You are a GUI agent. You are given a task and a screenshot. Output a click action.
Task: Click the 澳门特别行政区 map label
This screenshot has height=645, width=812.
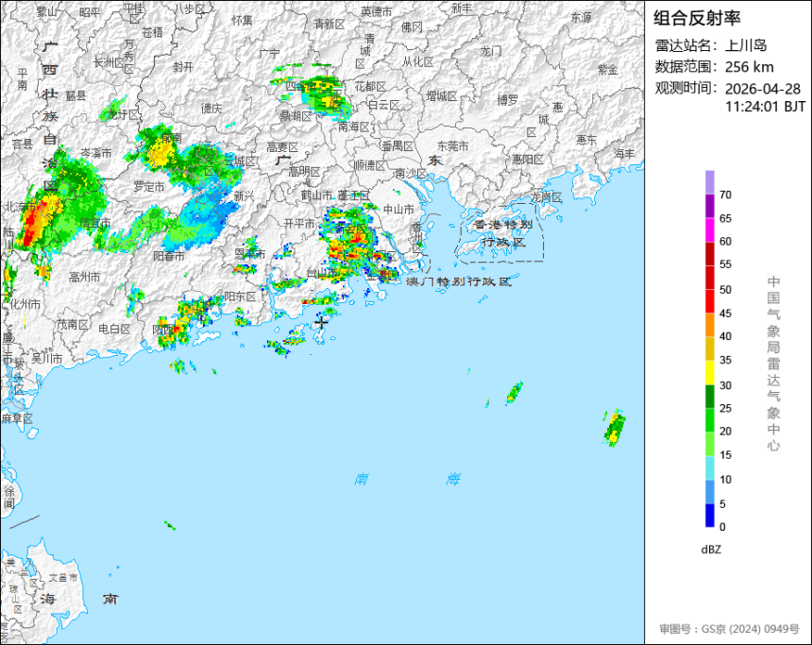458,281
